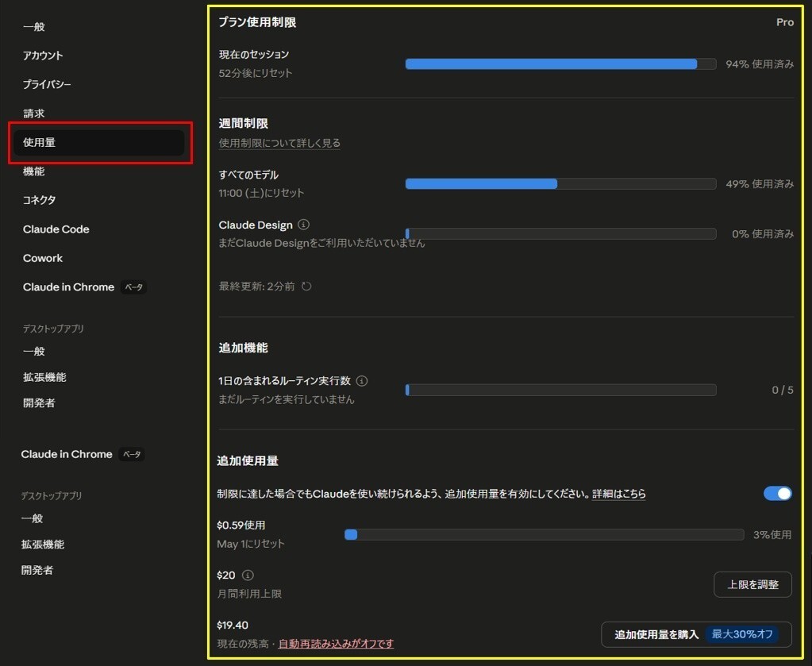This screenshot has width=812, height=666.
Task: Click the May 1にリセット text
Action: 251,544
